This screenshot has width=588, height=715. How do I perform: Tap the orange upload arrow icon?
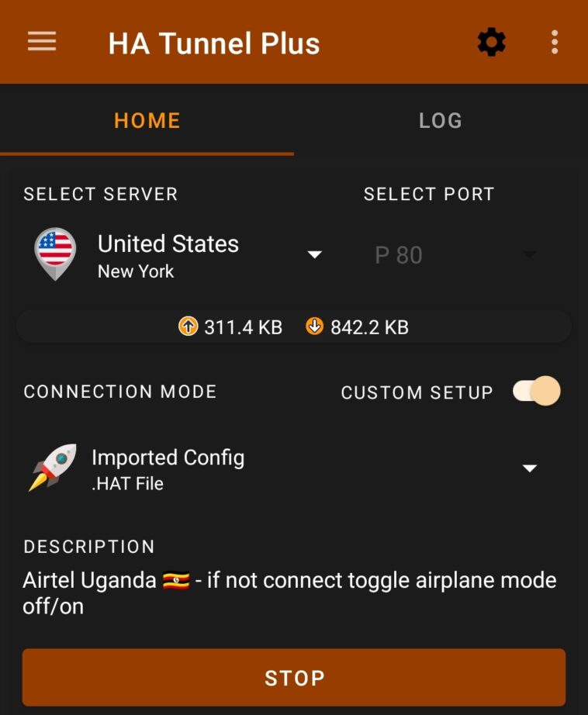[188, 326]
